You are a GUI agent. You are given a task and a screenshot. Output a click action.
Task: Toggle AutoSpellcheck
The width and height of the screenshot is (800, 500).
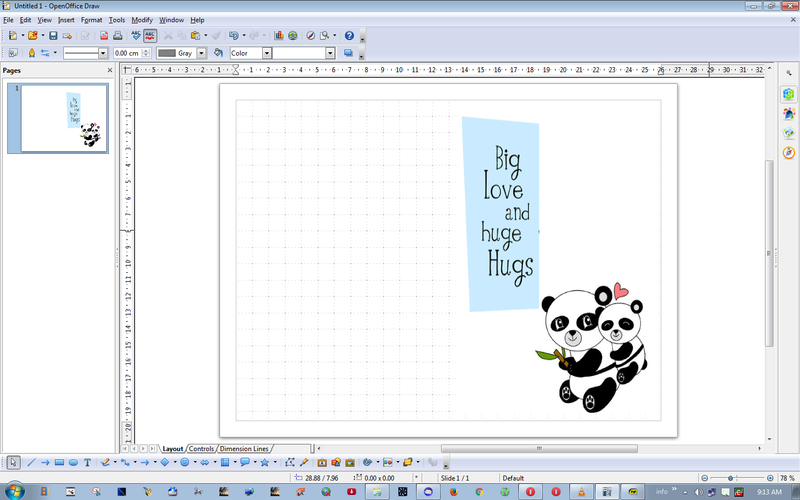[x=150, y=36]
